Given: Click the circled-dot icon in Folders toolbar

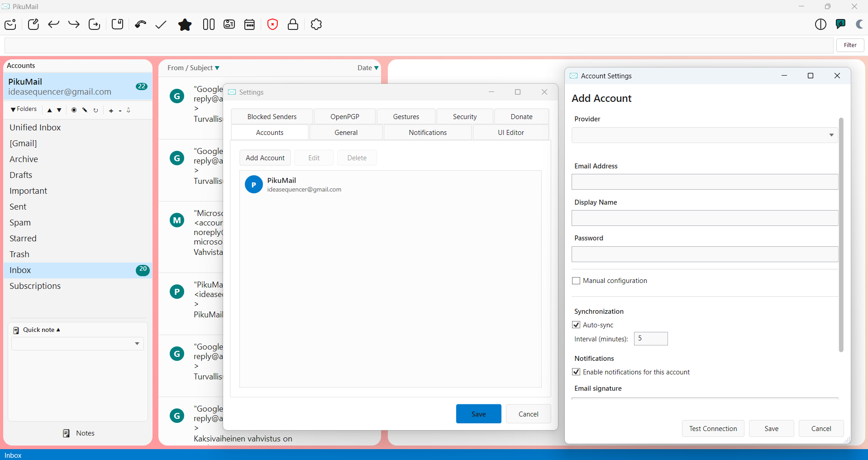Looking at the screenshot, I should [x=74, y=110].
